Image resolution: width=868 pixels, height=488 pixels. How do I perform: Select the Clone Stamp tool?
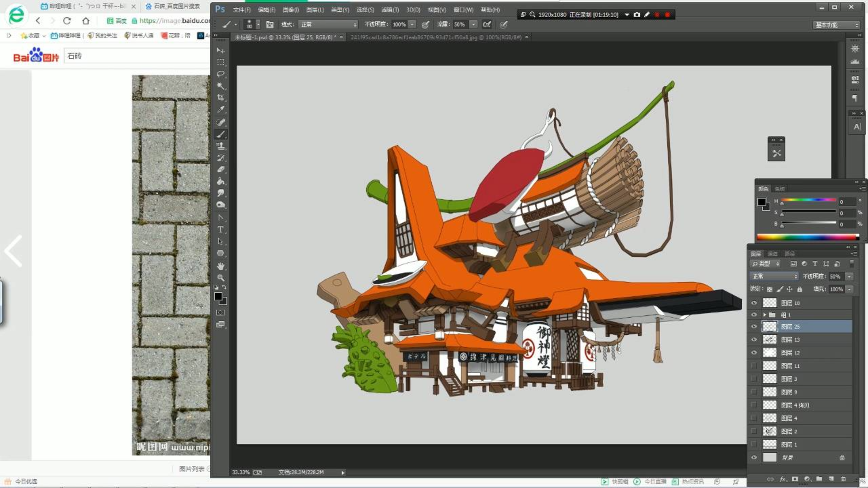(x=221, y=146)
